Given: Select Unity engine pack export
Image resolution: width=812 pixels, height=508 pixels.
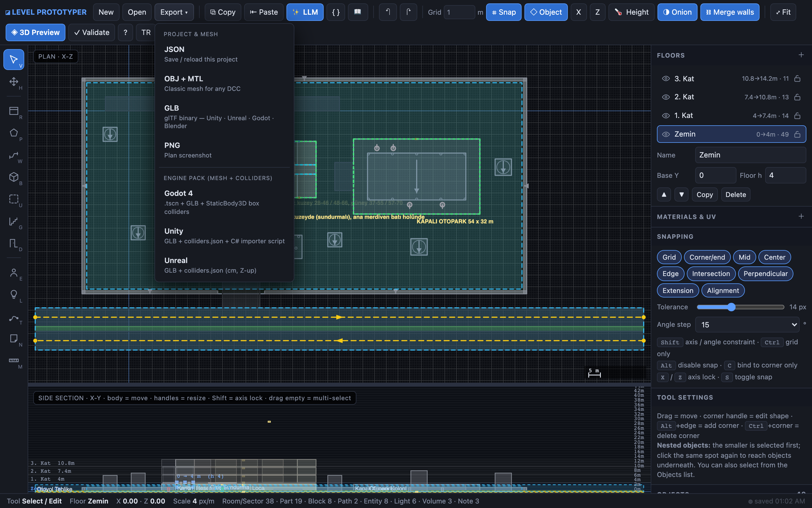Looking at the screenshot, I should [x=224, y=236].
